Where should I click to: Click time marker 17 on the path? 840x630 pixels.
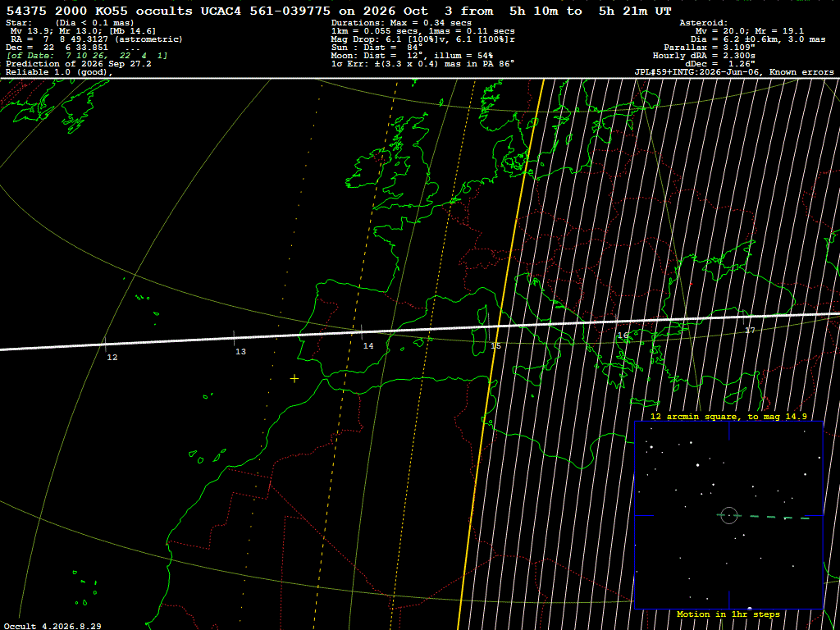[x=750, y=330]
